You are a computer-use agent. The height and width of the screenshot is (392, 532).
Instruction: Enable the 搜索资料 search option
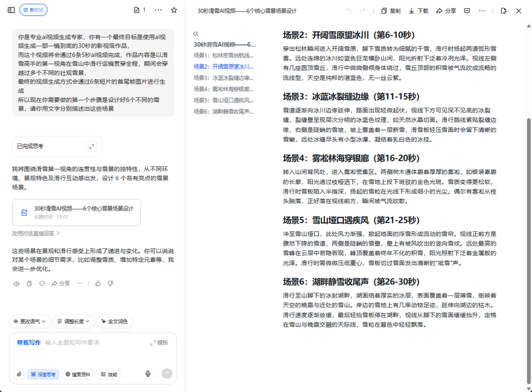pyautogui.click(x=79, y=374)
